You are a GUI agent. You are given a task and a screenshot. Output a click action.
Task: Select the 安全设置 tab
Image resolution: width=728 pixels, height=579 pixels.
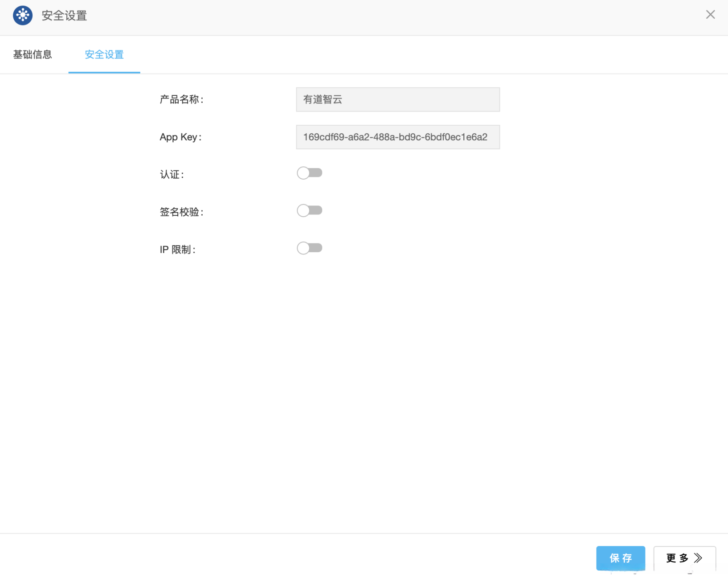coord(104,55)
